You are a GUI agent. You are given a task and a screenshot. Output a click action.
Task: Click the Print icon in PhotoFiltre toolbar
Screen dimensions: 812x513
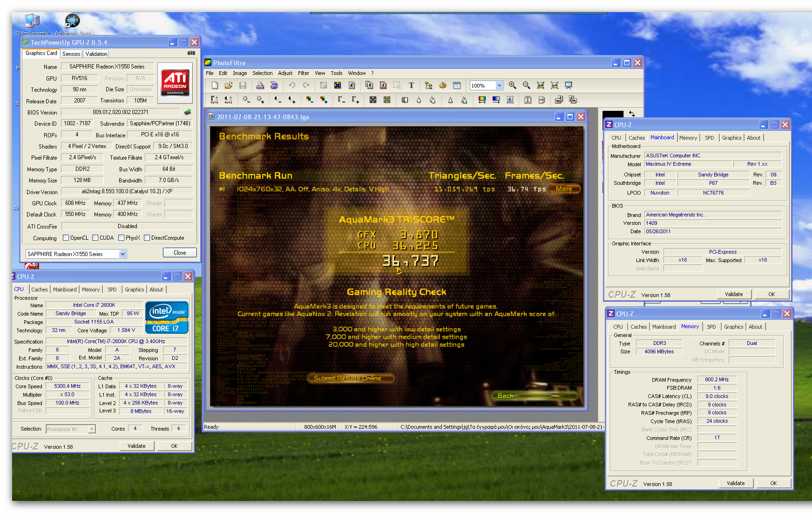(x=260, y=86)
